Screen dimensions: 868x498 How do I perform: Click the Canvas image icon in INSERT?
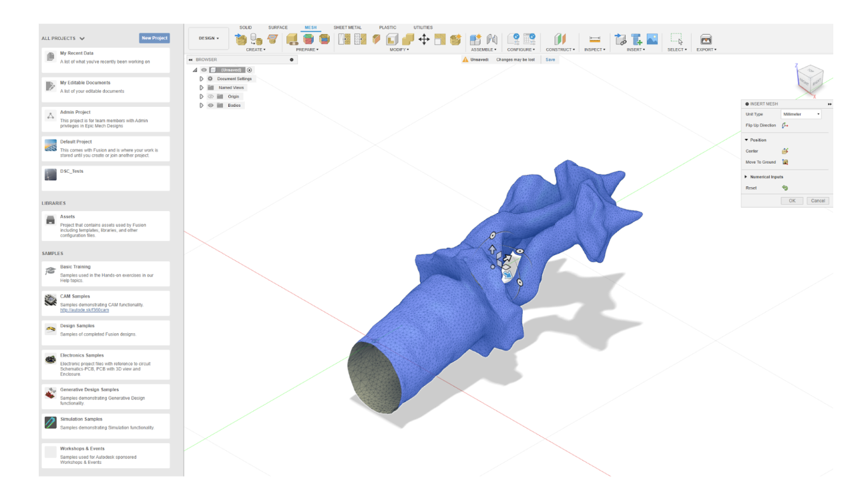point(652,39)
